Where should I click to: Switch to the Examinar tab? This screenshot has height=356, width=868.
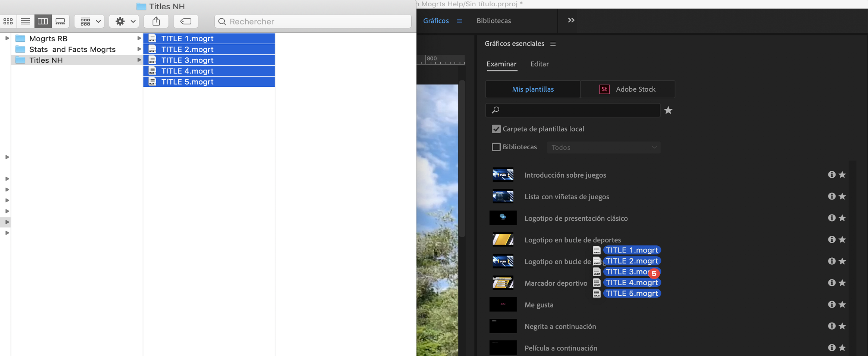pos(501,64)
